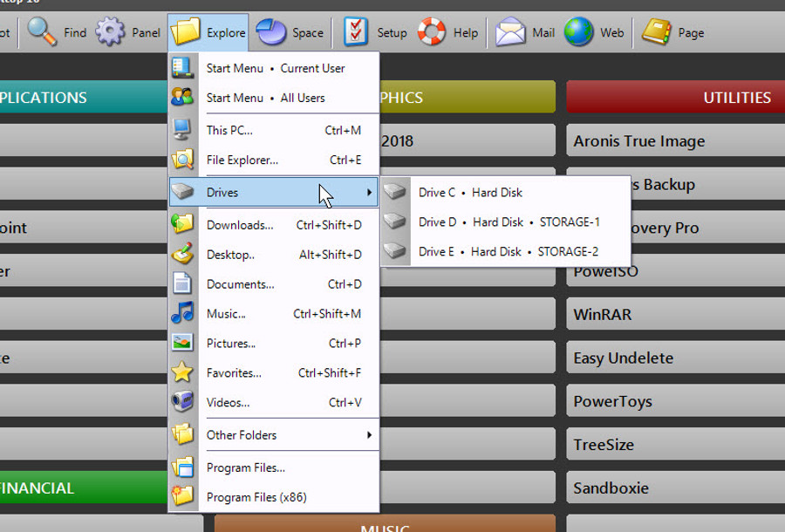Open Downloads menu entry
The height and width of the screenshot is (532, 785).
click(274, 225)
